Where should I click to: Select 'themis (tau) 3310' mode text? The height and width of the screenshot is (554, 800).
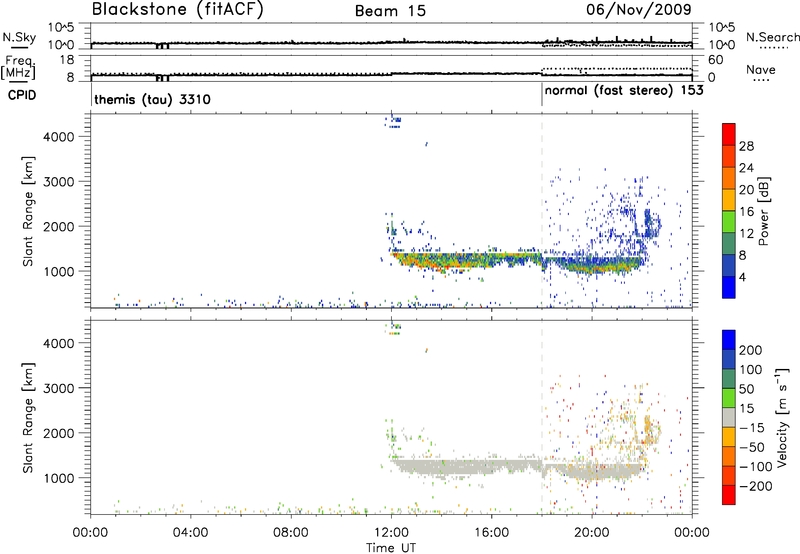click(x=153, y=99)
